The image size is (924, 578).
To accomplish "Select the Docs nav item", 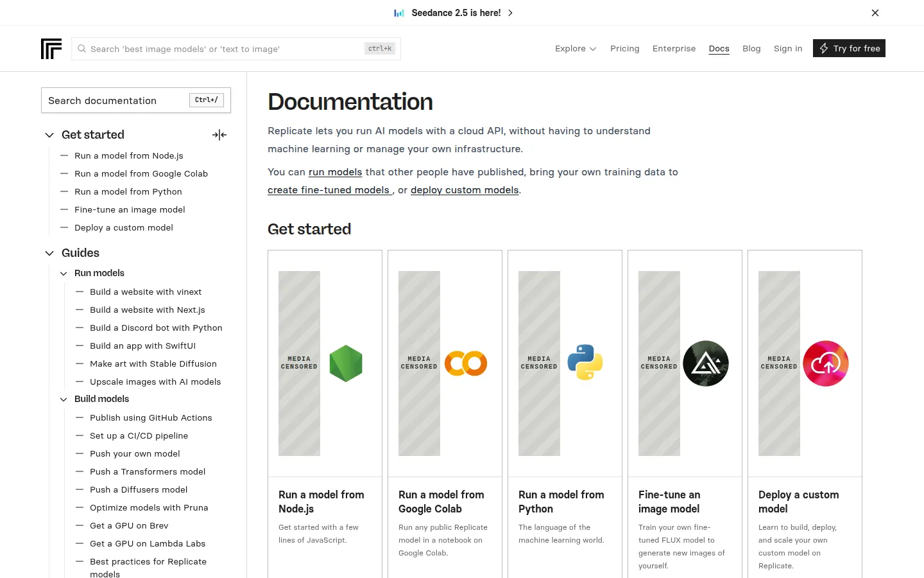I will click(x=719, y=49).
